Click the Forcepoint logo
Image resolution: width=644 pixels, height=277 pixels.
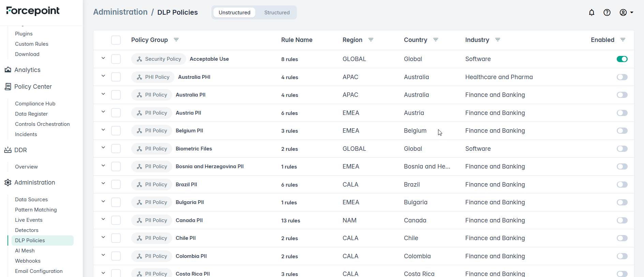[33, 11]
